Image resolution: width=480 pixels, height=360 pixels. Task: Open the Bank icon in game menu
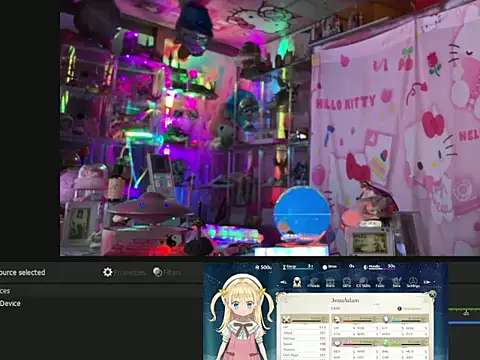click(x=330, y=282)
